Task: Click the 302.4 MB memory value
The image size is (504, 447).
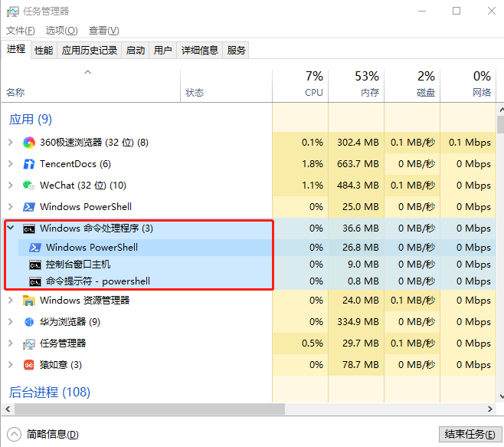Action: tap(358, 143)
